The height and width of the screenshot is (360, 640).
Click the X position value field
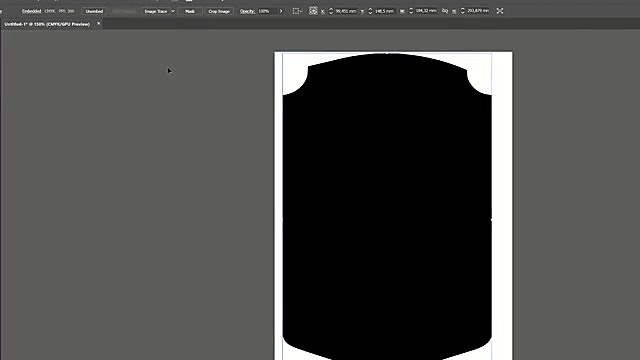pyautogui.click(x=346, y=11)
